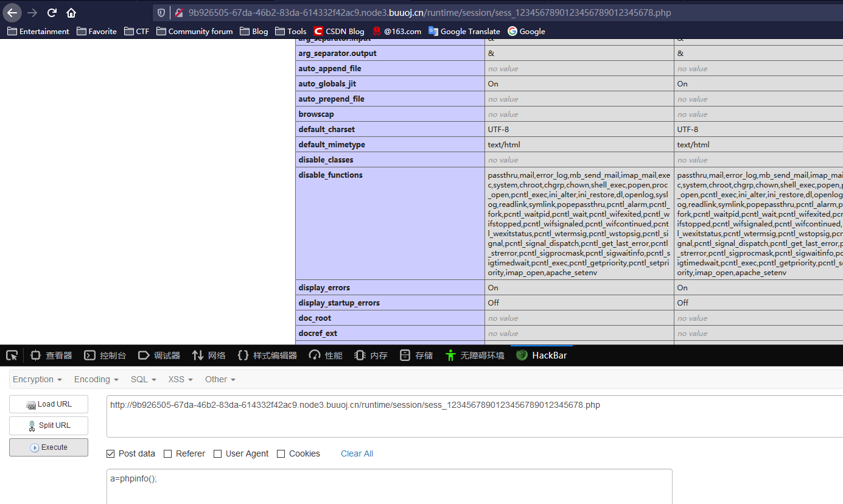Click the insecure connection padlock icon
843x504 pixels.
[x=178, y=12]
